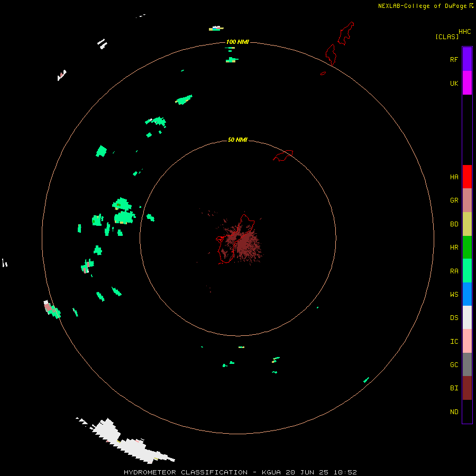Screen dimensions: 476x476
Task: Click the ND black legend block
Action: click(x=467, y=411)
